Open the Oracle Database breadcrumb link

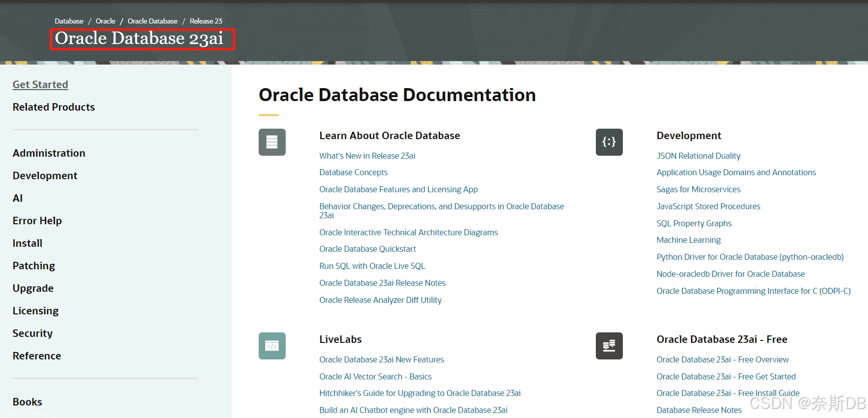point(153,21)
